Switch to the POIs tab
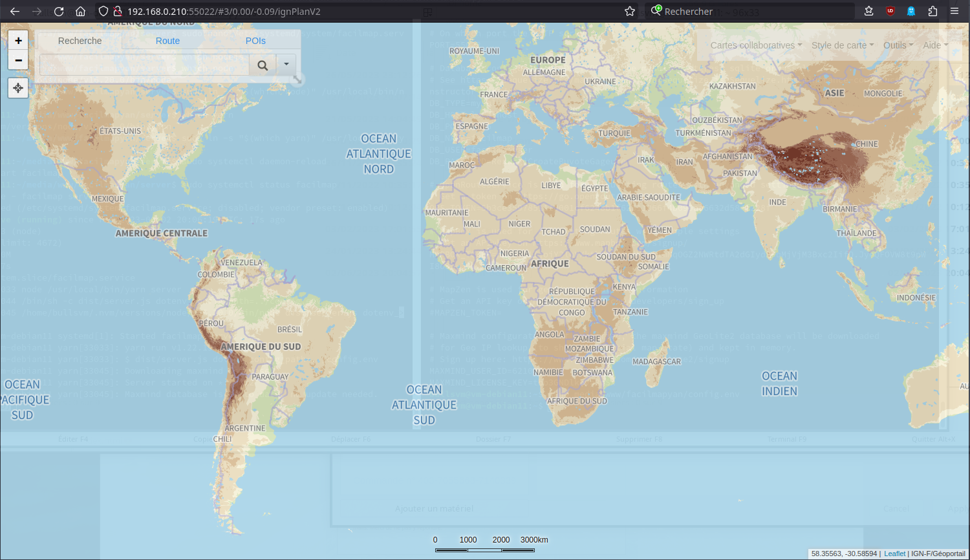Image resolution: width=970 pixels, height=560 pixels. point(255,41)
